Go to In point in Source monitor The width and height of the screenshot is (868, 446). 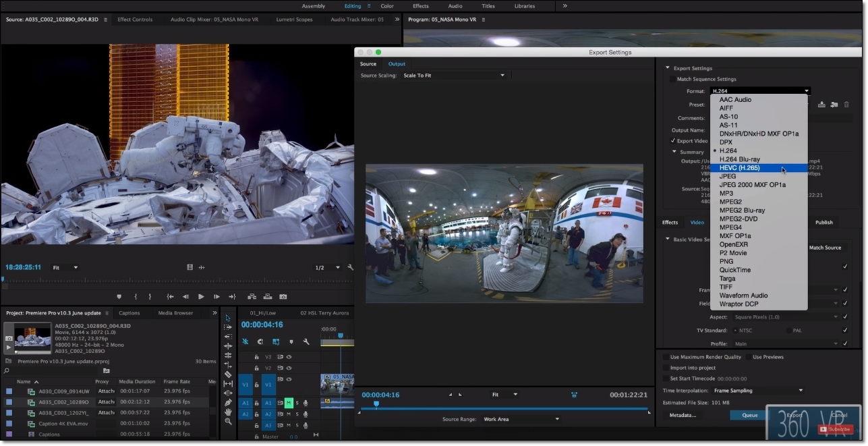pyautogui.click(x=170, y=296)
